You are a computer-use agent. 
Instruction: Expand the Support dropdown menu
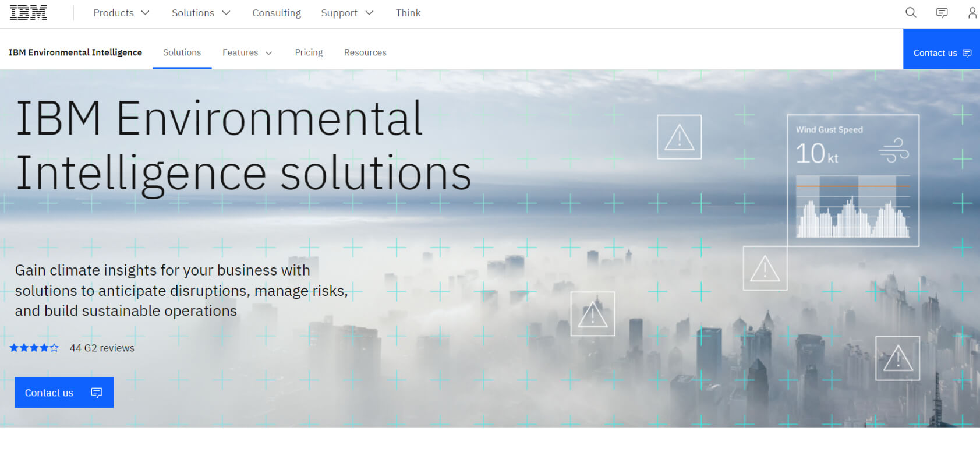pos(347,13)
